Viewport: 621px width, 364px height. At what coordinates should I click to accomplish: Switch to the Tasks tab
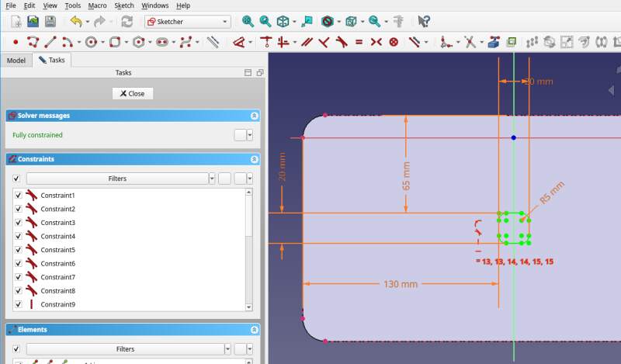(52, 60)
